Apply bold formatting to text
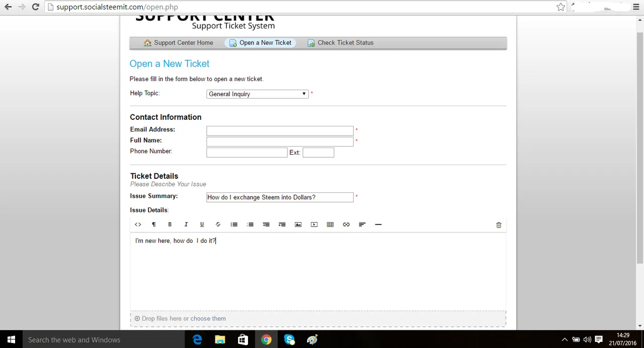 [170, 225]
